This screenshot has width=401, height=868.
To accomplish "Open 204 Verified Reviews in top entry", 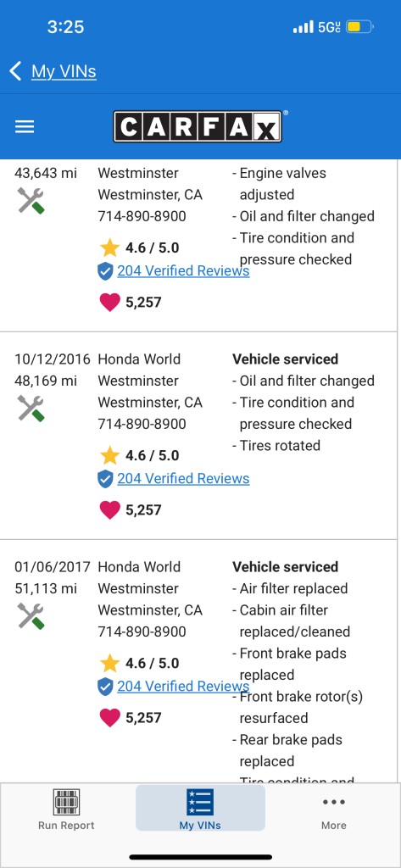I will tap(183, 270).
